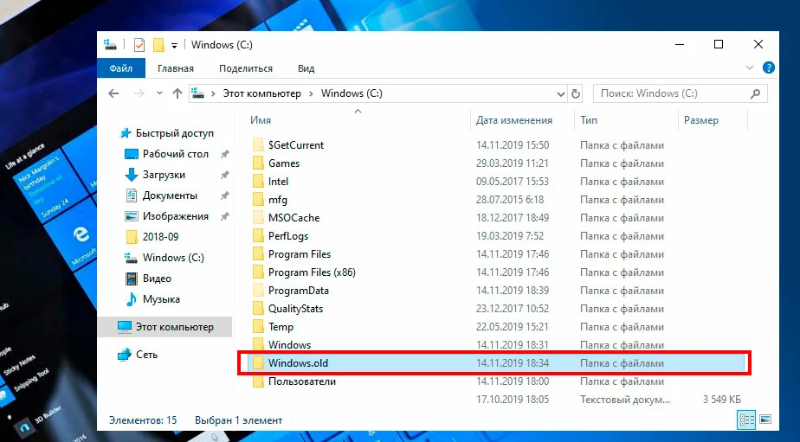Screen dimensions: 800x442
Task: Sort by the Размер column header
Action: coord(701,120)
